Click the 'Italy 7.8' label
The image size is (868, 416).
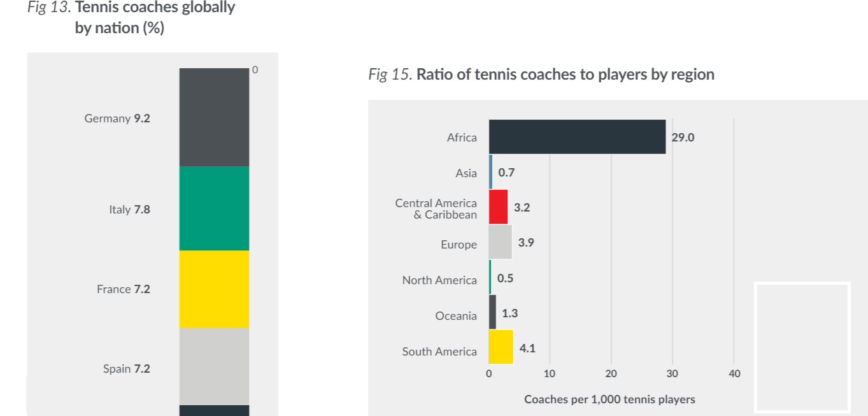click(x=129, y=210)
